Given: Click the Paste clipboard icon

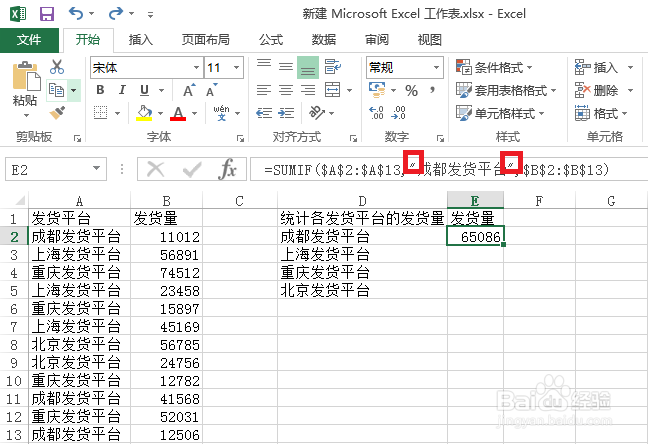Looking at the screenshot, I should pos(26,76).
